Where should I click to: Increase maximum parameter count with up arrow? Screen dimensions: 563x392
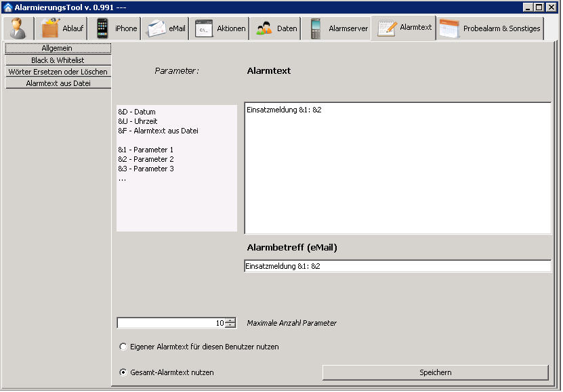[x=230, y=320]
